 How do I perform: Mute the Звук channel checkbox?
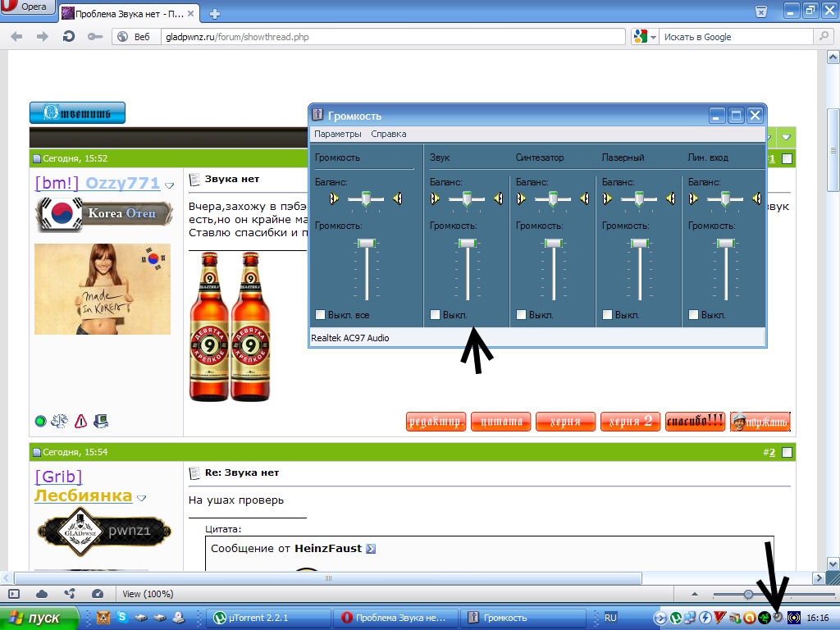436,314
